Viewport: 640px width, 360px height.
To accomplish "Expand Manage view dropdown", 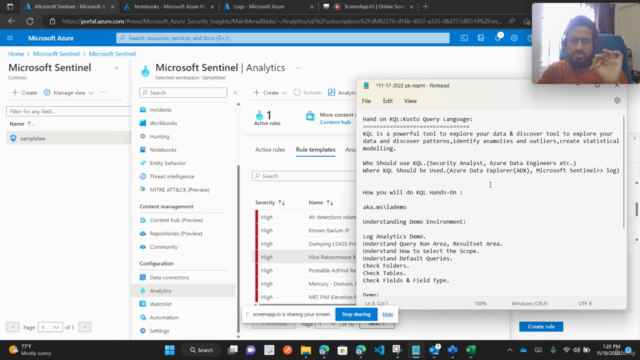I will tap(69, 93).
